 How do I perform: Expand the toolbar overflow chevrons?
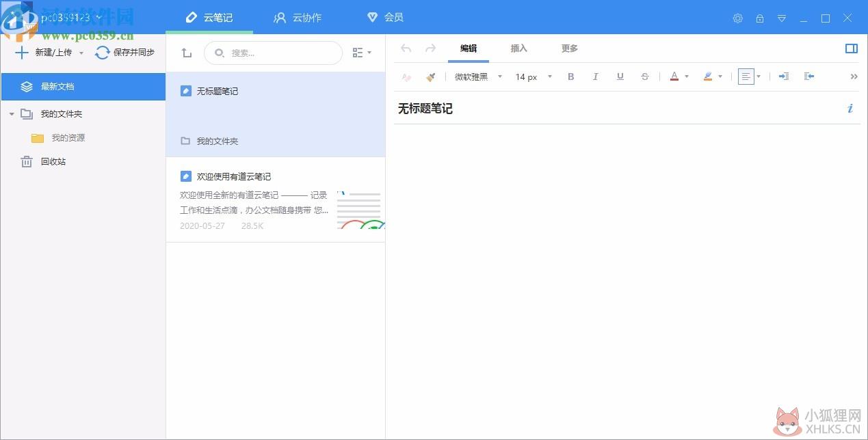(854, 77)
